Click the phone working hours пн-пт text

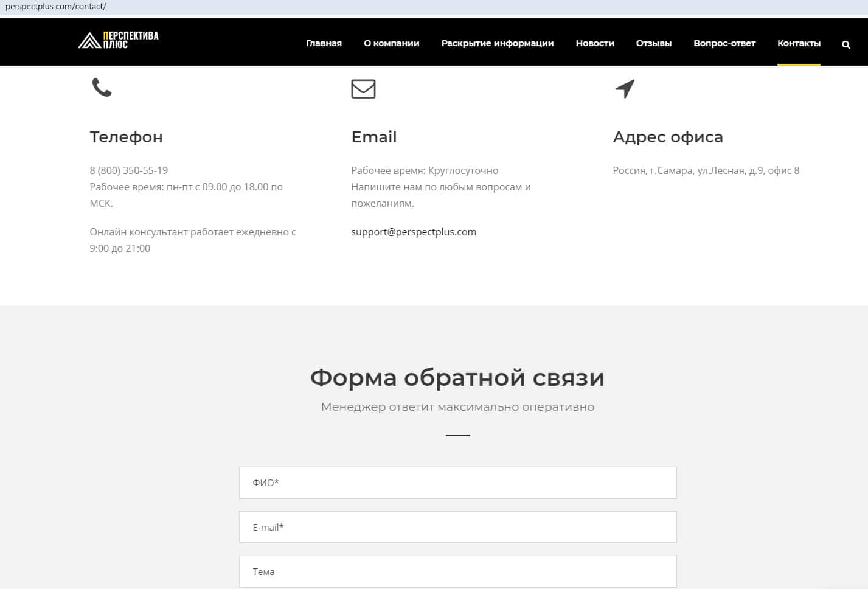pos(186,195)
